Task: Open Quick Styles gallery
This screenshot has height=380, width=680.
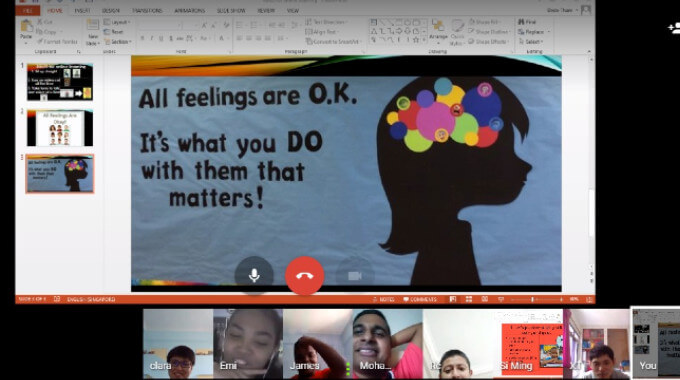Action: tap(457, 32)
